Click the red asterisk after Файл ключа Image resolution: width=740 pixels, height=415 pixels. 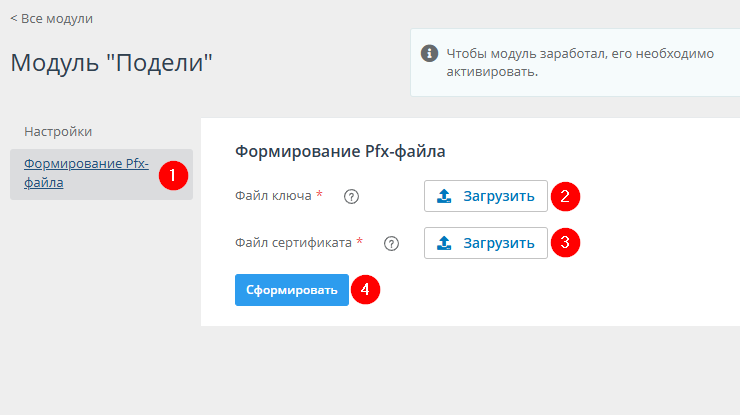[319, 195]
